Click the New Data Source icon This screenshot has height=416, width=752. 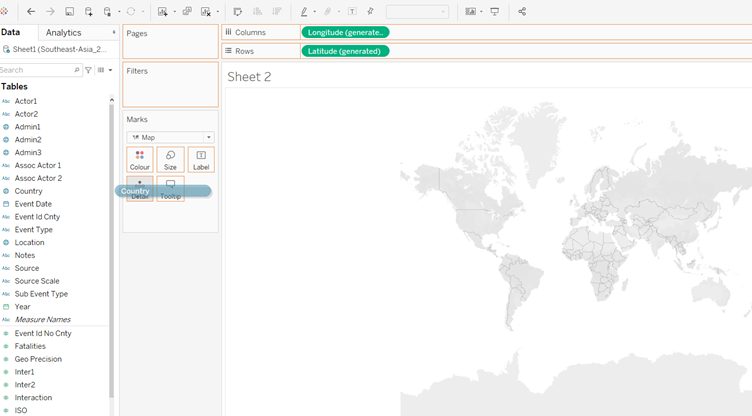point(89,12)
